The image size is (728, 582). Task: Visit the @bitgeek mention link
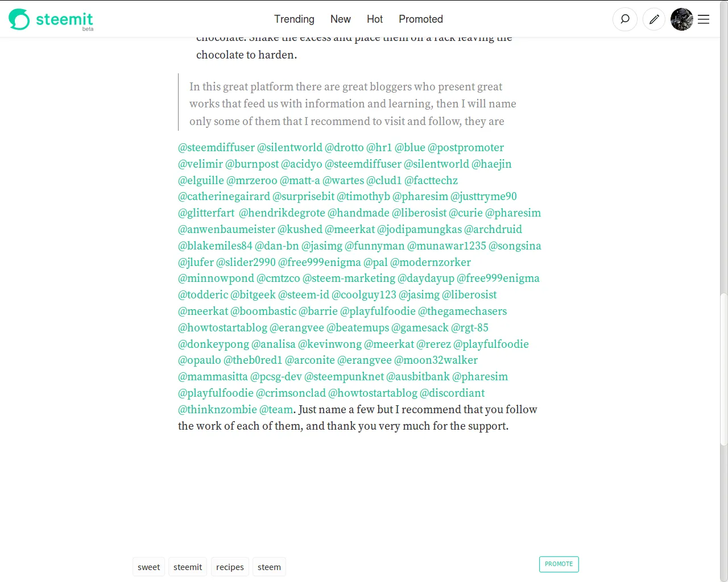pyautogui.click(x=253, y=295)
